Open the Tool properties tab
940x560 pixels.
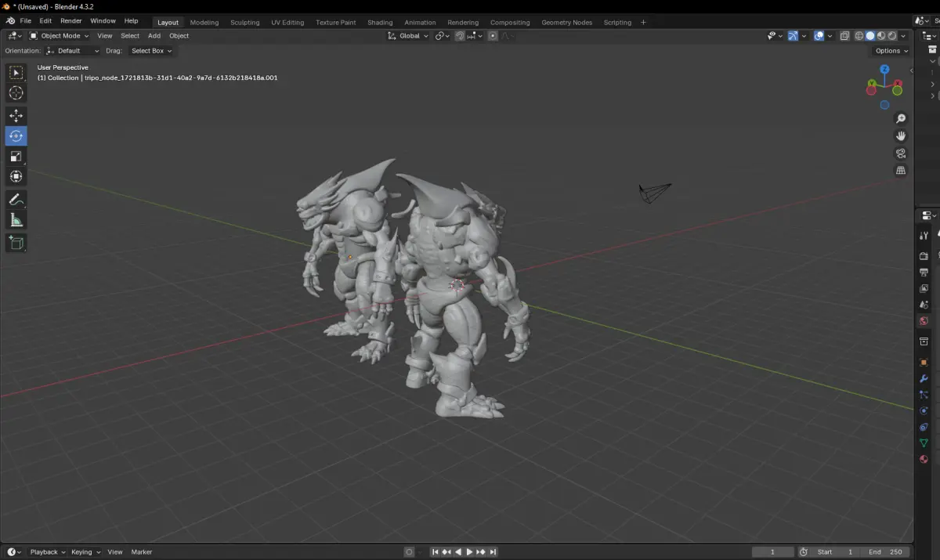click(x=924, y=236)
